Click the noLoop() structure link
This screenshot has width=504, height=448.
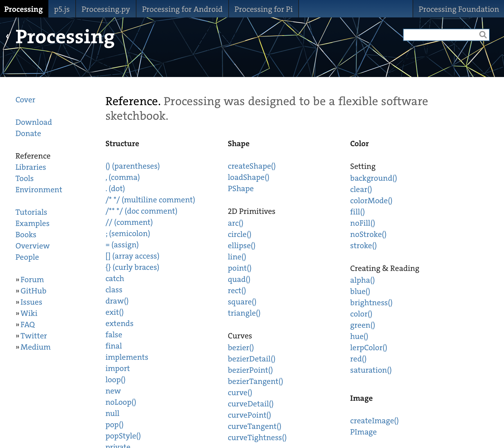click(121, 402)
